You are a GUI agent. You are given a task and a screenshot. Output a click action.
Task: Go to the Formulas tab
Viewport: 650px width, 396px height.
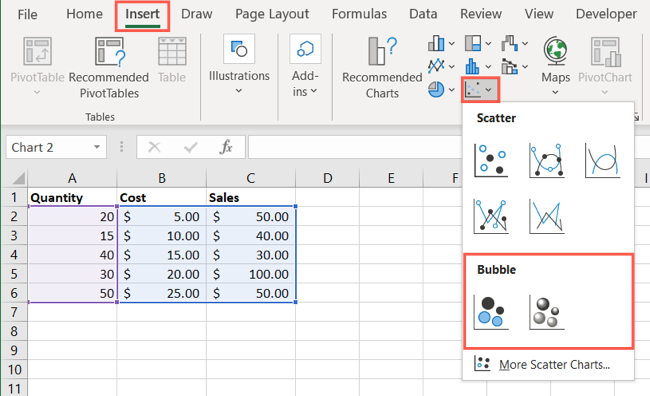359,14
